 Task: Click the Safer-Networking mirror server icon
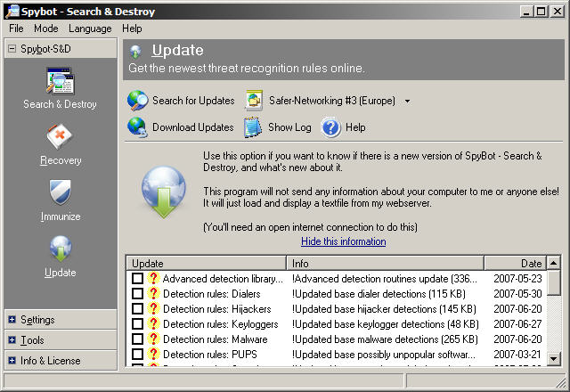click(x=254, y=101)
